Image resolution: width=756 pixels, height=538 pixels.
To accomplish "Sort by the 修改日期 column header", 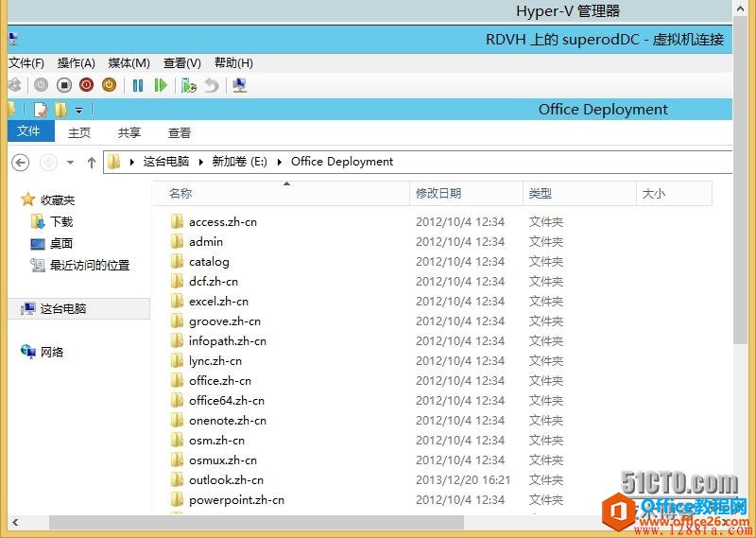I will [x=466, y=194].
